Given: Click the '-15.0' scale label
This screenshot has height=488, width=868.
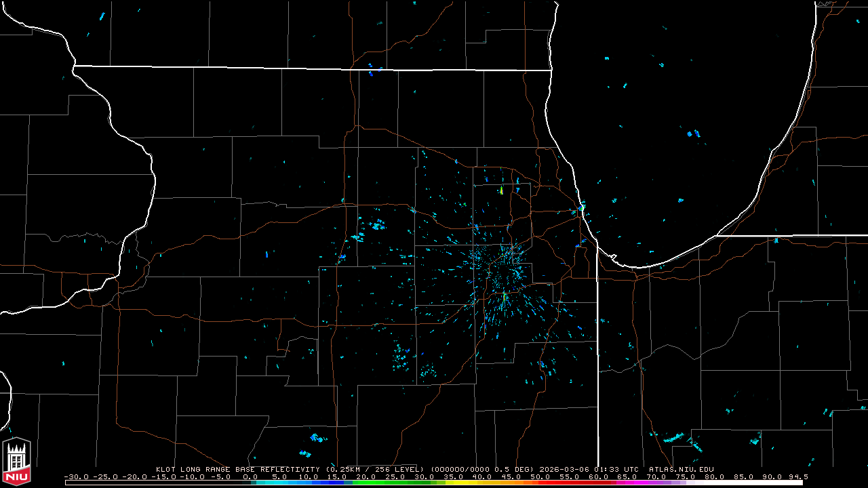Looking at the screenshot, I should pos(163,476).
